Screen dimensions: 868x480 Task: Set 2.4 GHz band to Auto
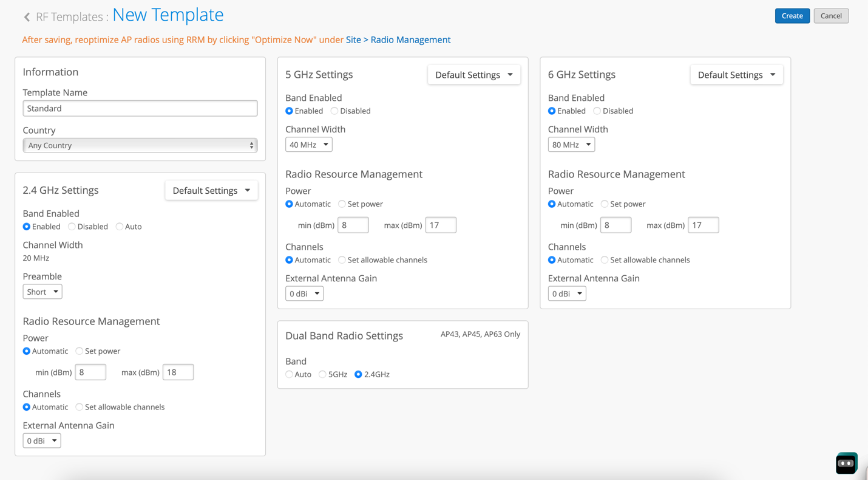click(x=120, y=227)
